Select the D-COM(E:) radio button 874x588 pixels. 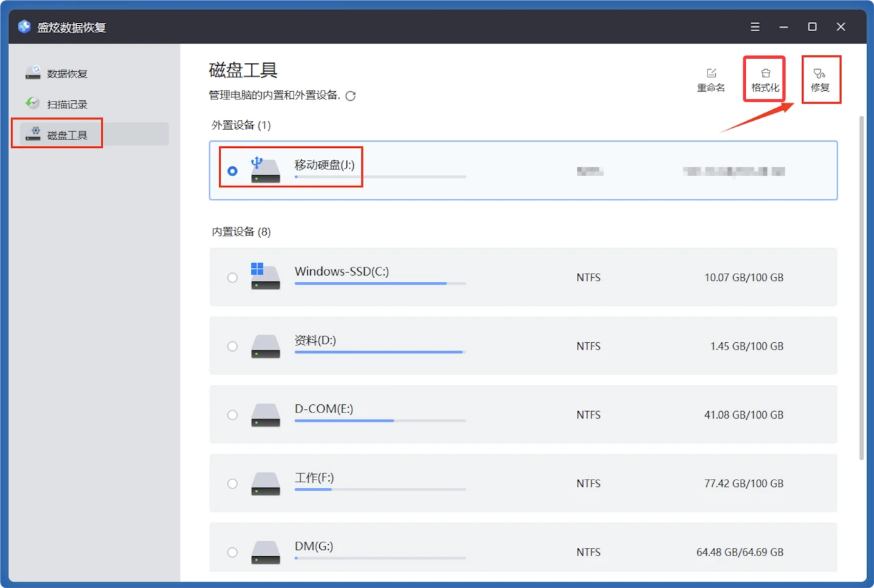(232, 415)
